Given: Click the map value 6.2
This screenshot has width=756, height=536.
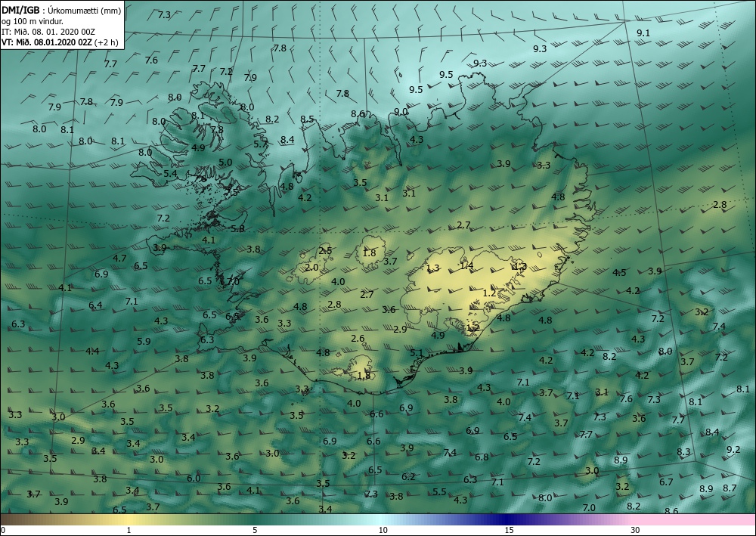Looking at the screenshot, I should (408, 477).
